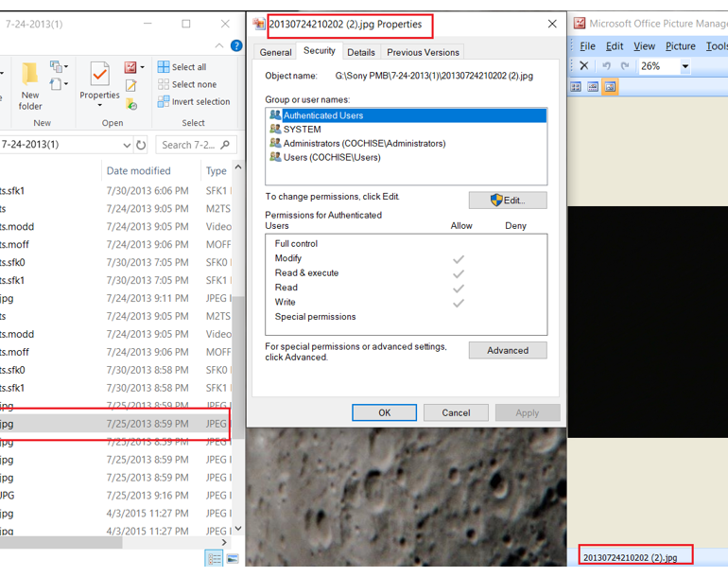This screenshot has width=728, height=577.
Task: Click the Select all icon
Action: pos(164,67)
